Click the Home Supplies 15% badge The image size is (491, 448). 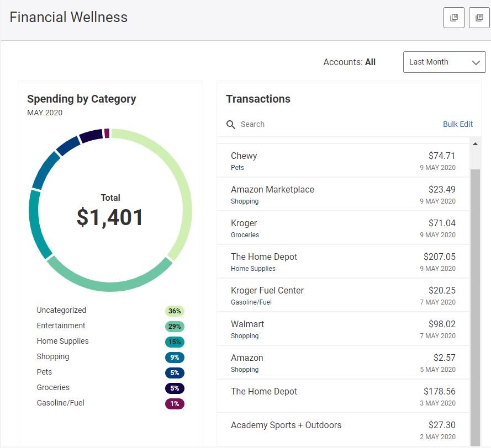click(175, 342)
